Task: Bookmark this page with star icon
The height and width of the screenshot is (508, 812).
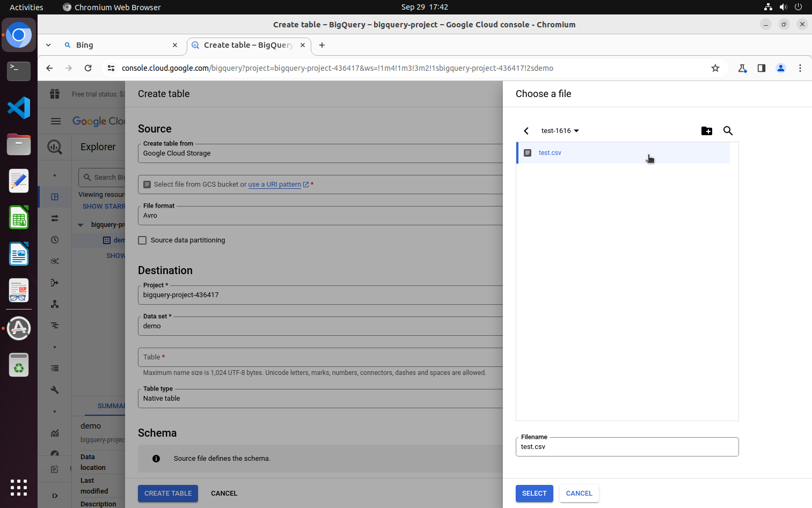Action: [715, 68]
